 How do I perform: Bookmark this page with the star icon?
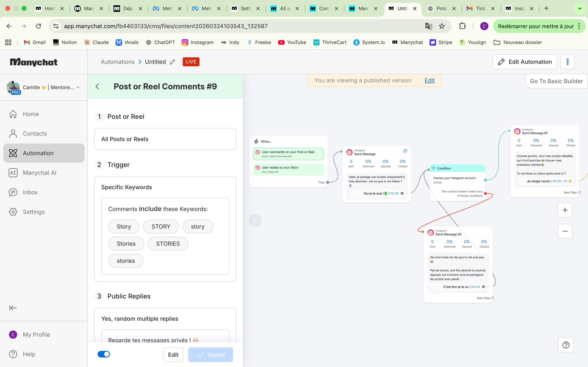pyautogui.click(x=442, y=26)
